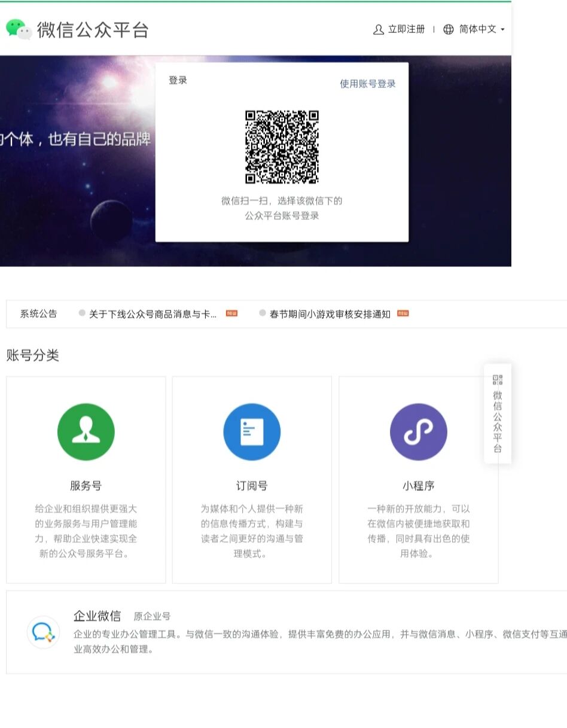Switch to 使用账号登录 account login
Image resolution: width=567 pixels, height=728 pixels.
[x=368, y=84]
